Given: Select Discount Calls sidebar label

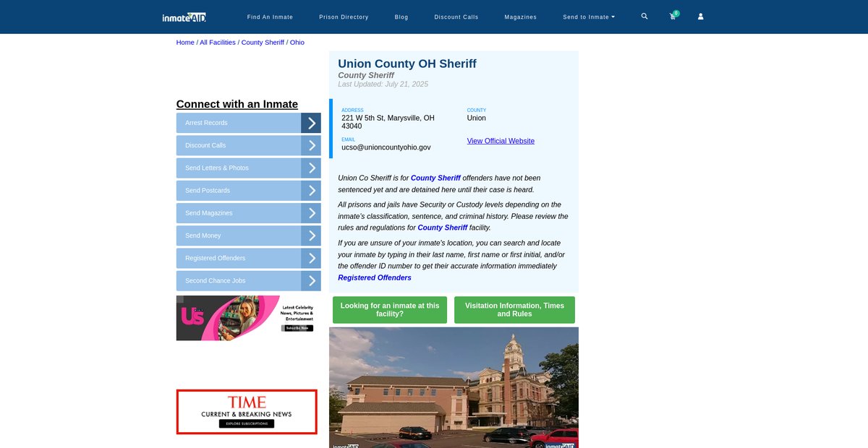Looking at the screenshot, I should [x=205, y=145].
